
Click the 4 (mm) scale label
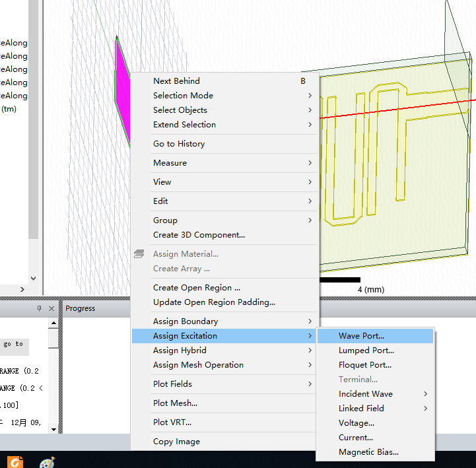click(371, 290)
